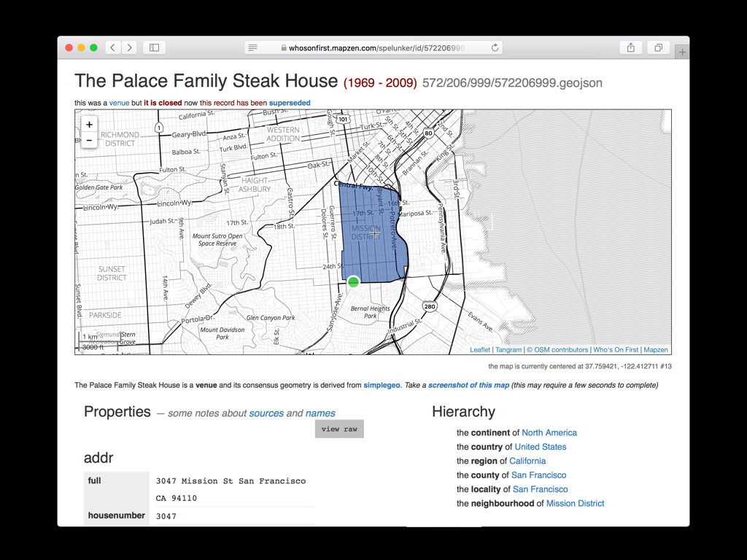
Task: Open the Mission District neighbourhood link
Action: tap(575, 503)
